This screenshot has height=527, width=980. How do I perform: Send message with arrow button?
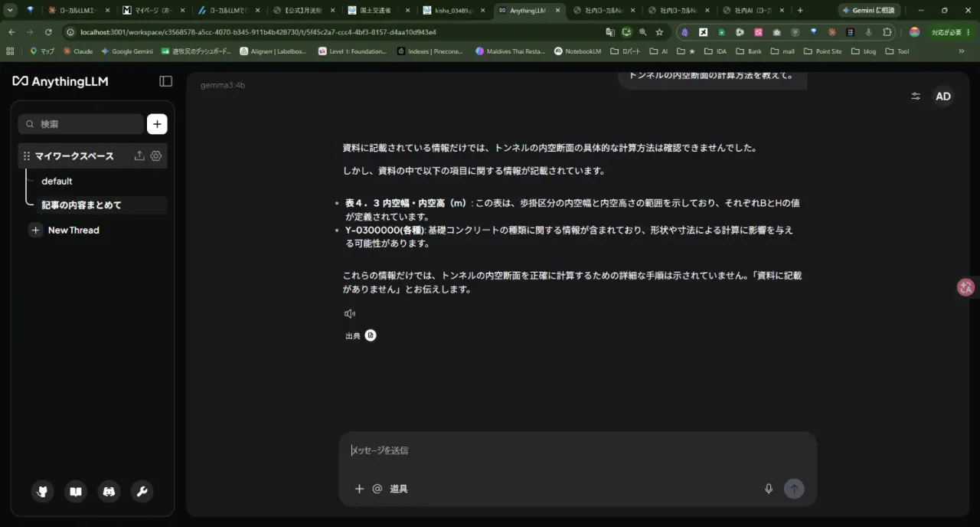click(x=794, y=489)
